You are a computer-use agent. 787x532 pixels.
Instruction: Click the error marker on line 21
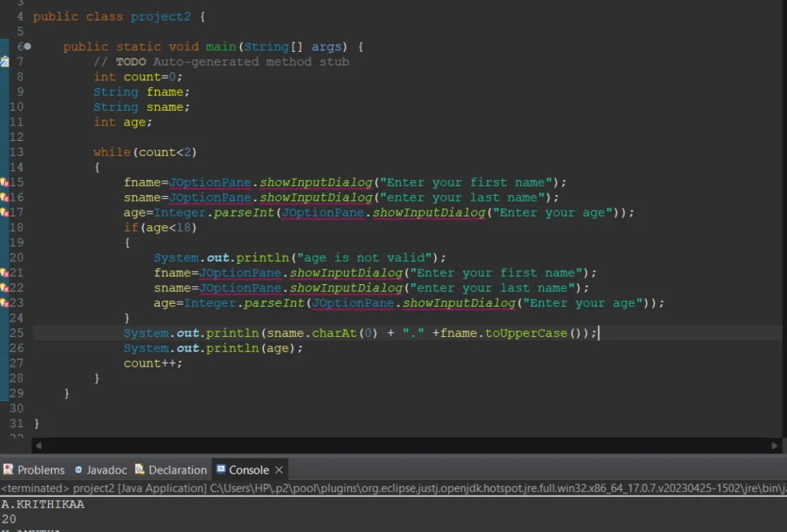(4, 272)
